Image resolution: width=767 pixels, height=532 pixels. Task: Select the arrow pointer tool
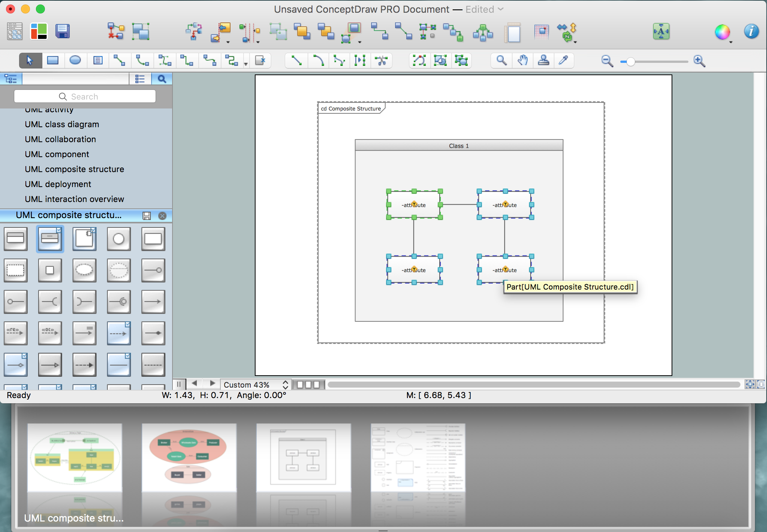point(30,60)
